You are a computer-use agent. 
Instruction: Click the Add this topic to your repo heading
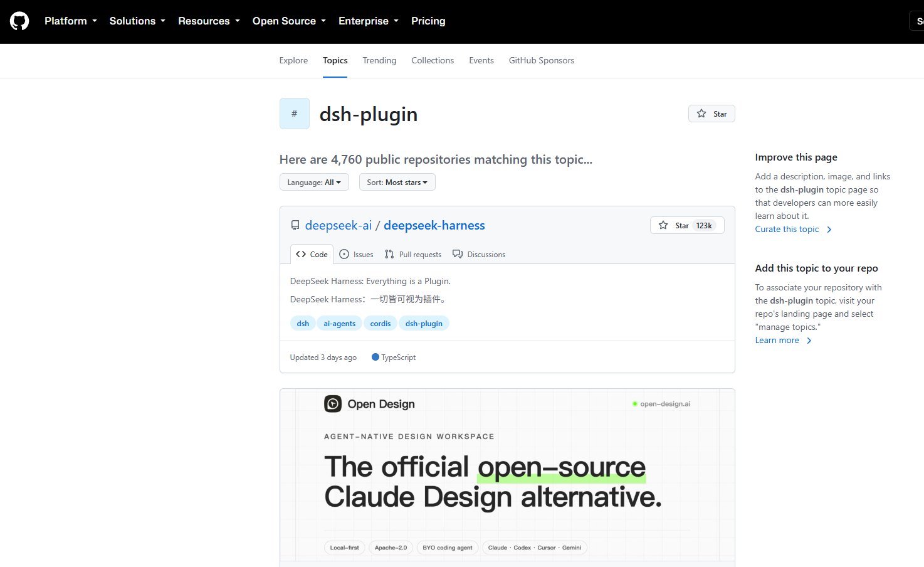pos(816,268)
